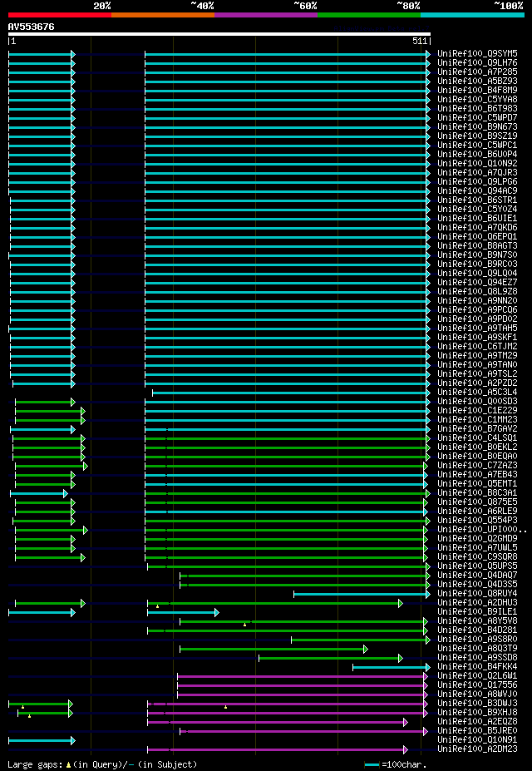Viewport: 532px width, 771px height.
Task: Select the UniRef100_Q8RUY4 label
Action: click(x=477, y=594)
